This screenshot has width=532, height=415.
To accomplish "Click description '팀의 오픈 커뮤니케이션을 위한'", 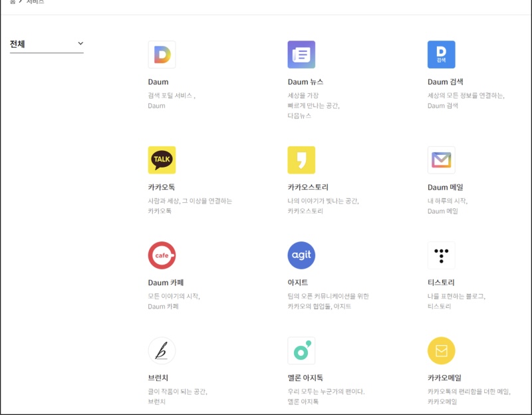I will tap(328, 296).
